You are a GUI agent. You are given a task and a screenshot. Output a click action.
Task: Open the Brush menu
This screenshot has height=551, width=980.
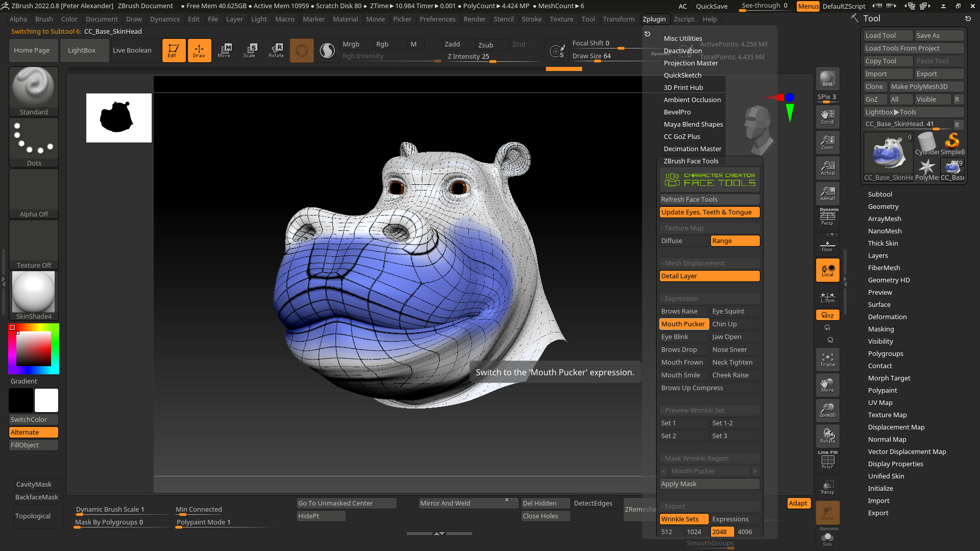coord(44,19)
